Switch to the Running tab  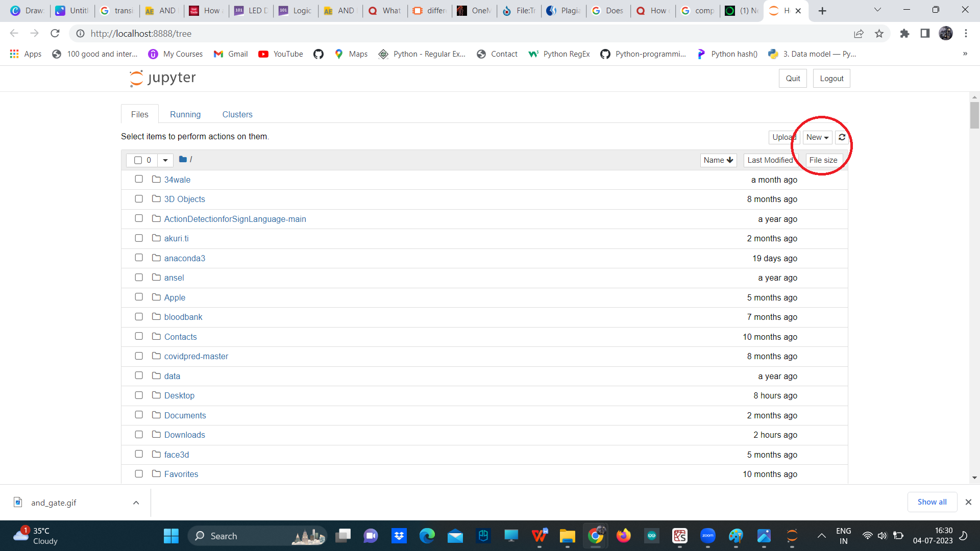click(x=185, y=114)
